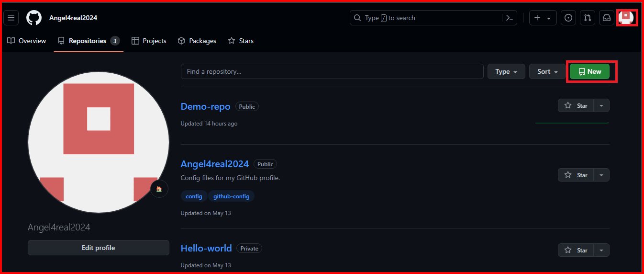Open the create new plus dropdown

543,18
